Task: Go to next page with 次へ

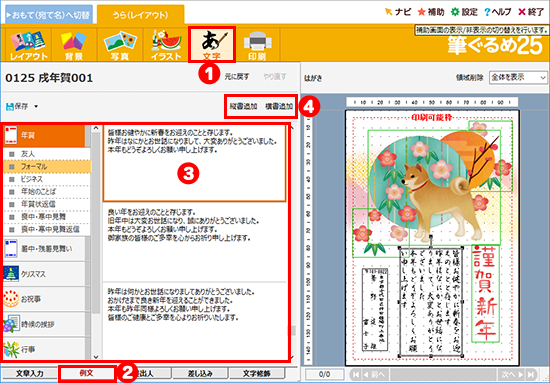Action: coord(511,375)
